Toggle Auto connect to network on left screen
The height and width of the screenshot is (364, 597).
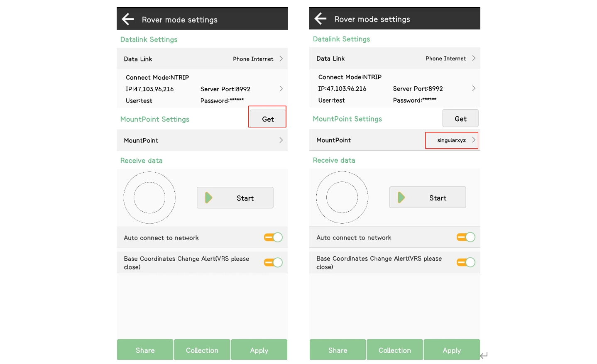coord(273,237)
